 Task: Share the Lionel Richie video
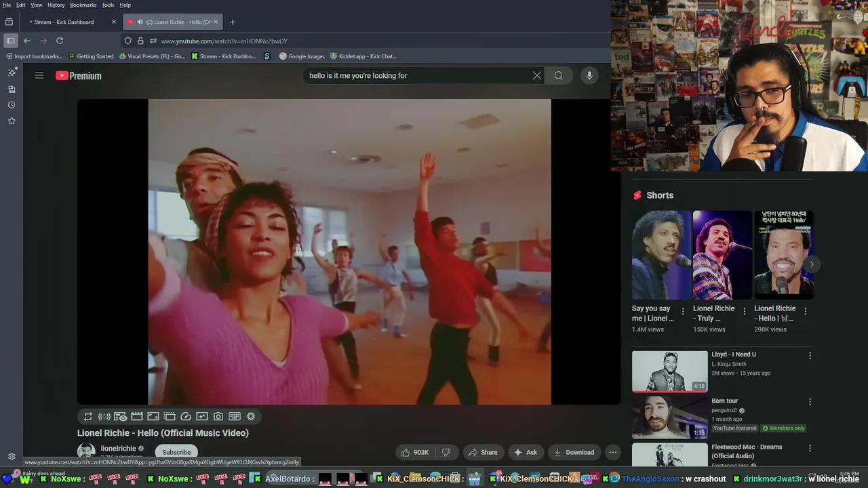[482, 452]
